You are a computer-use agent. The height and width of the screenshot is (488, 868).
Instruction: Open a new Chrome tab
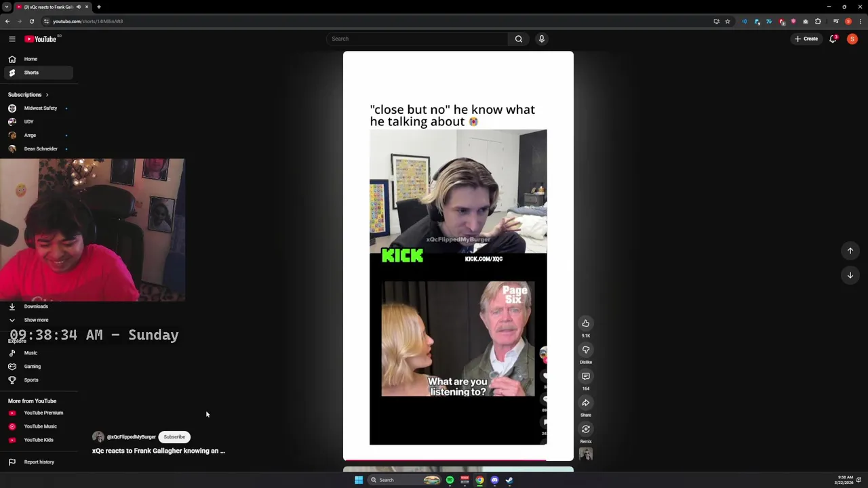[x=99, y=7]
